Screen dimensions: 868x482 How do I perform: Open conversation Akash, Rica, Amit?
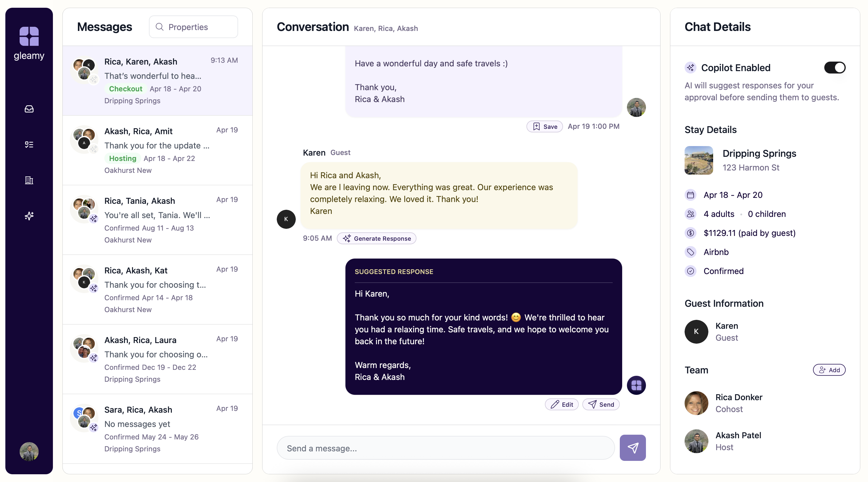click(x=157, y=151)
